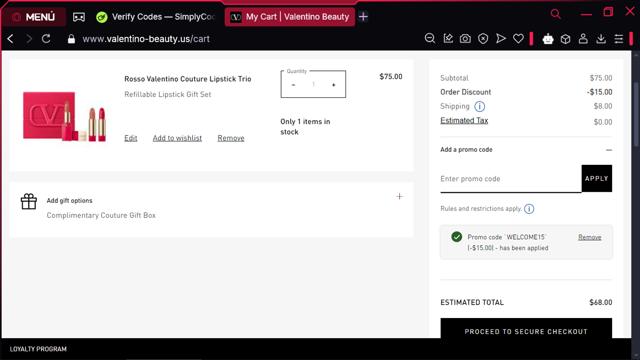Open the Opera GX Menu button
Screen dimensions: 640x360
(33, 17)
